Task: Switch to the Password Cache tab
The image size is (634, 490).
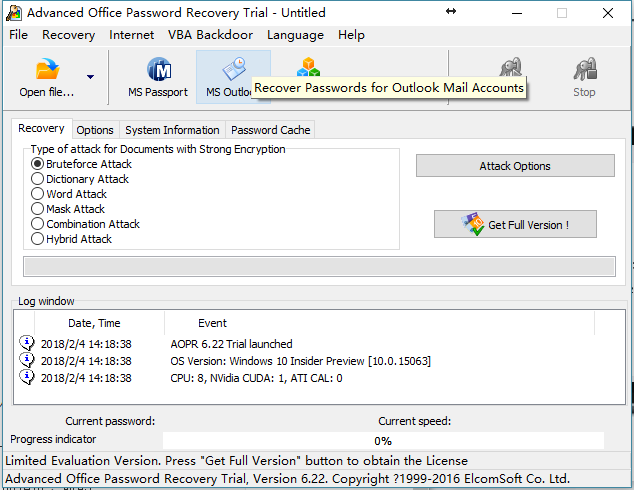Action: tap(271, 130)
